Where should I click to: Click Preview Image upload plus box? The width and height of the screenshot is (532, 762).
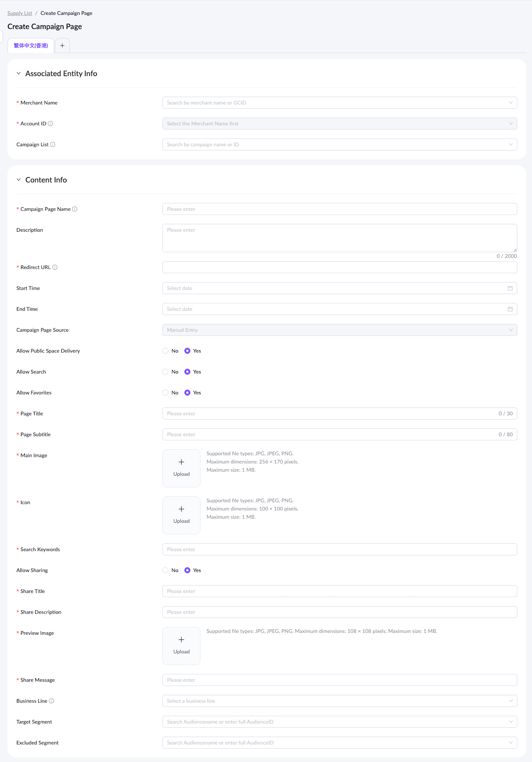tap(181, 646)
